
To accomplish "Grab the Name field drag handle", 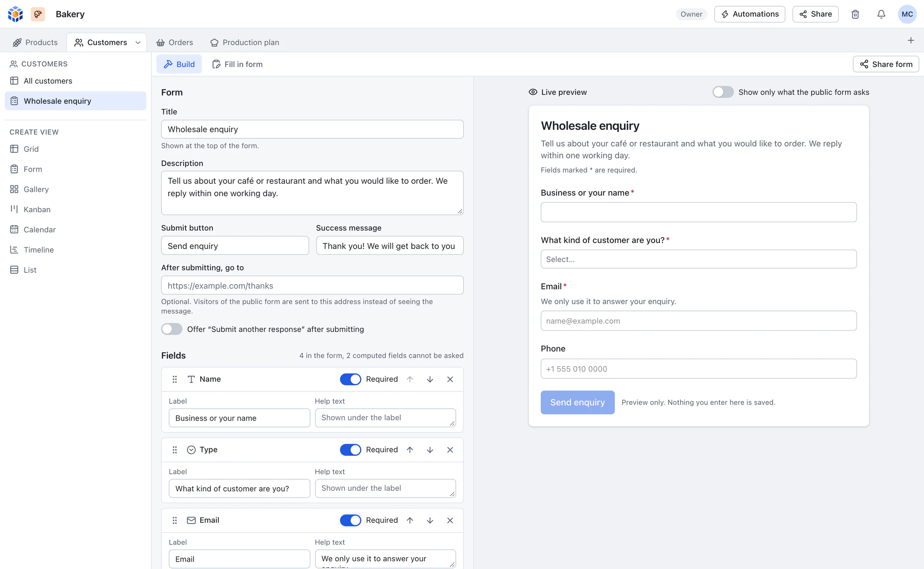I will point(175,379).
